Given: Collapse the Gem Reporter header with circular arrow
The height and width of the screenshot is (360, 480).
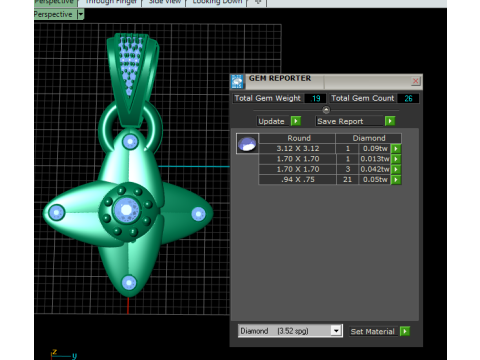Looking at the screenshot, I should (x=326, y=110).
